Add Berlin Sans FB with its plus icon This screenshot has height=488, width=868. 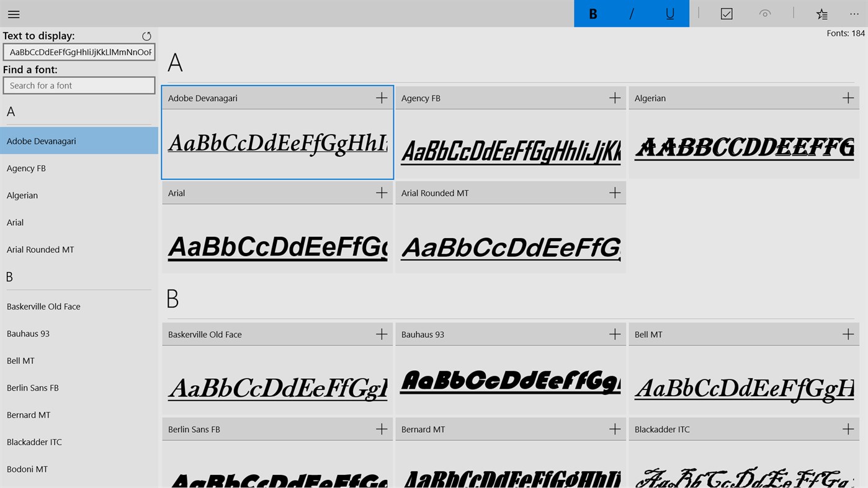coord(382,429)
